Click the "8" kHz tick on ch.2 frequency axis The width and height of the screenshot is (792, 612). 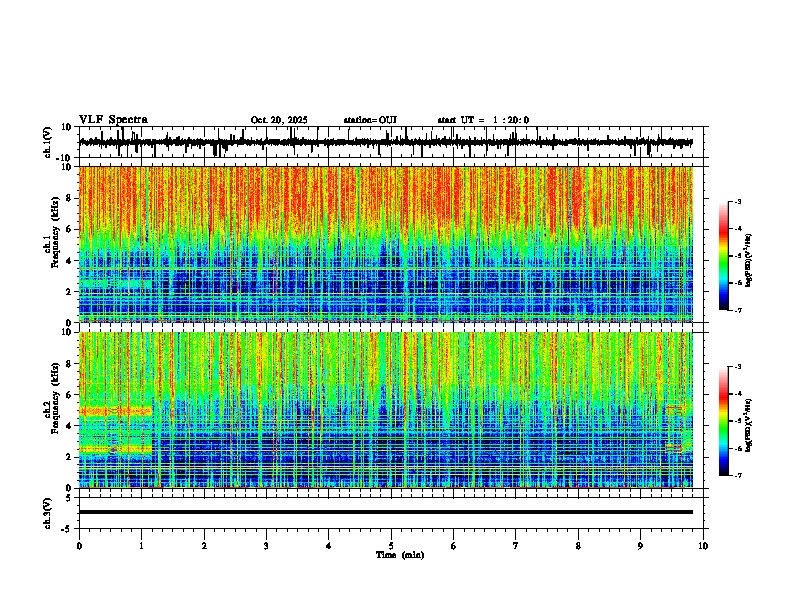(x=69, y=364)
